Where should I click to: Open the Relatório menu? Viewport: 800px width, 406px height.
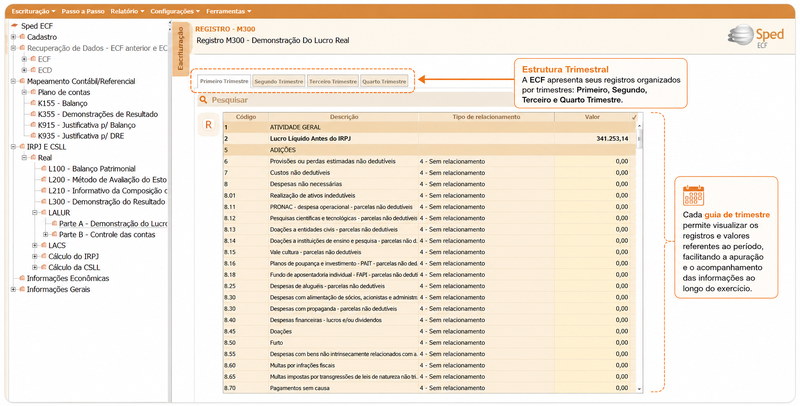127,11
